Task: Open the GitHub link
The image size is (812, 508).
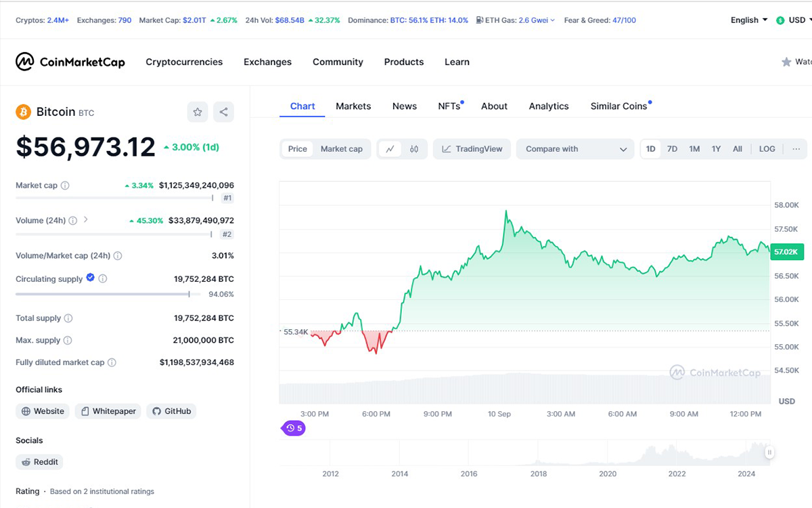Action: click(171, 411)
